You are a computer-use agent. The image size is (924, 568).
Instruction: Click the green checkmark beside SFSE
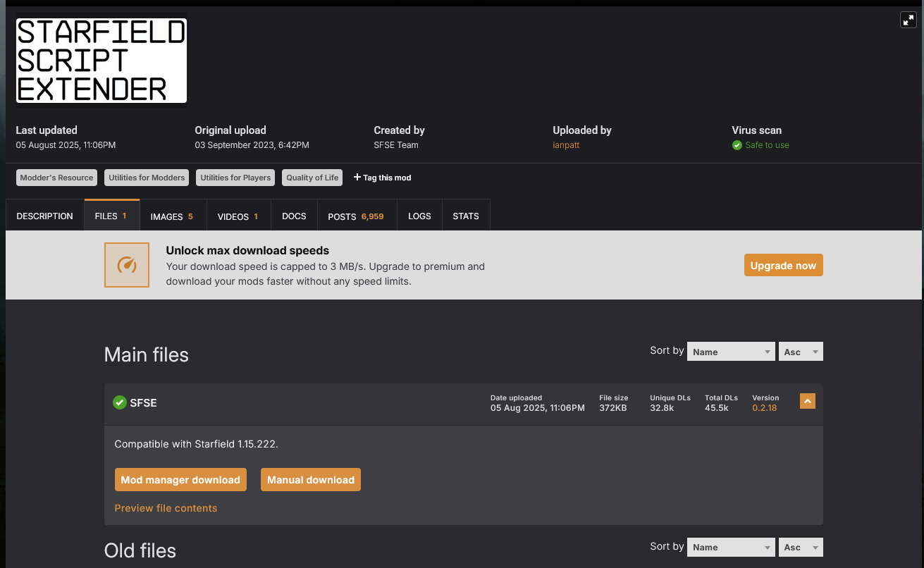[120, 402]
